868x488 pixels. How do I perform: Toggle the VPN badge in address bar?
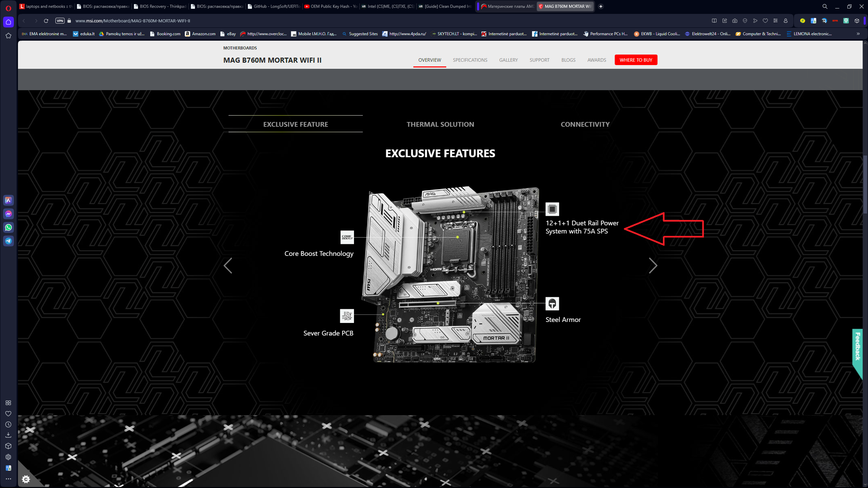point(60,21)
